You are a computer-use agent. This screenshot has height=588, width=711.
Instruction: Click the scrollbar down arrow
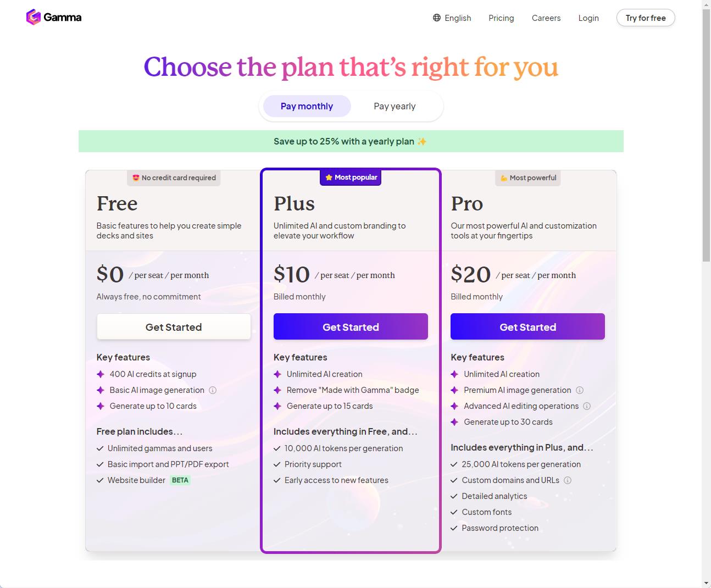(x=706, y=583)
